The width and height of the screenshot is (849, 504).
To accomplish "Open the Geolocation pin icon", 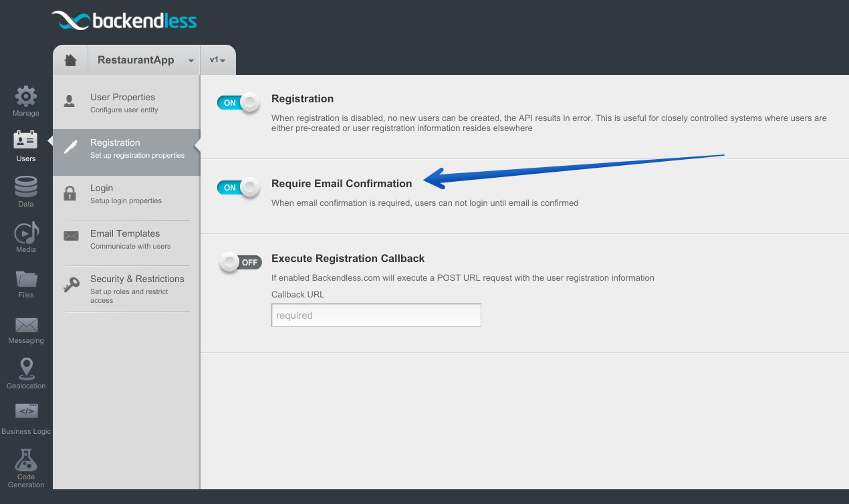I will [26, 368].
